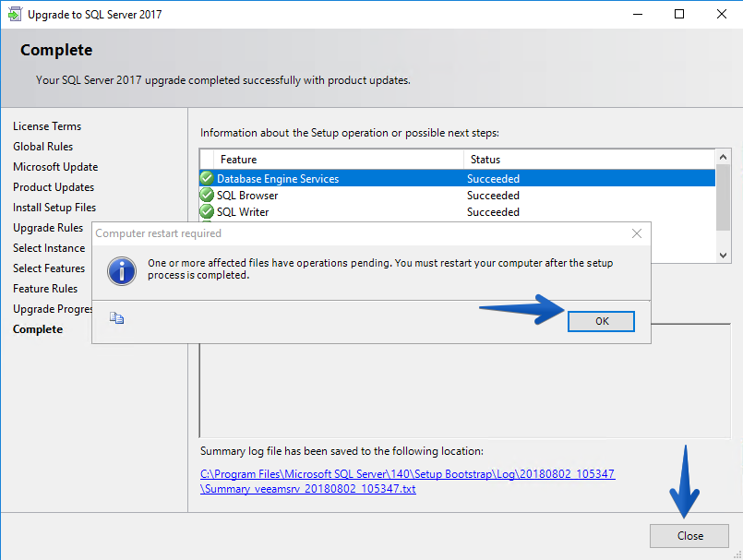Open the summary log file link
This screenshot has height=560, width=743.
click(x=408, y=482)
